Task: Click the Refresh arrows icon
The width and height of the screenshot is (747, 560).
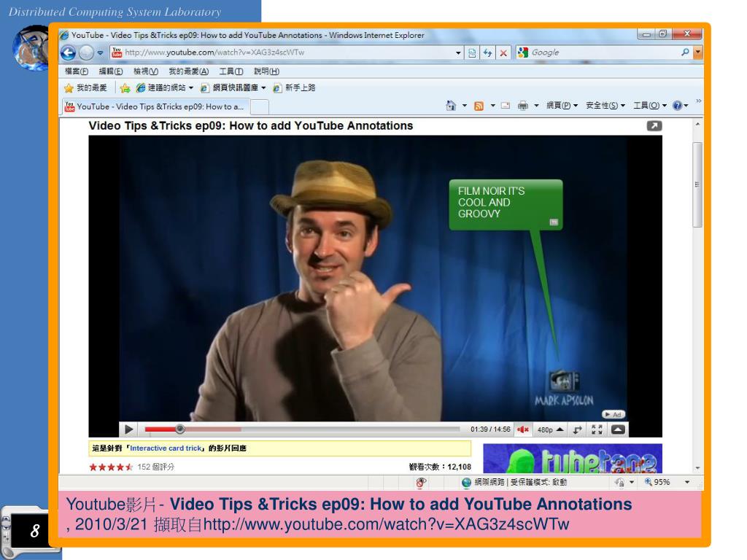Action: click(487, 52)
